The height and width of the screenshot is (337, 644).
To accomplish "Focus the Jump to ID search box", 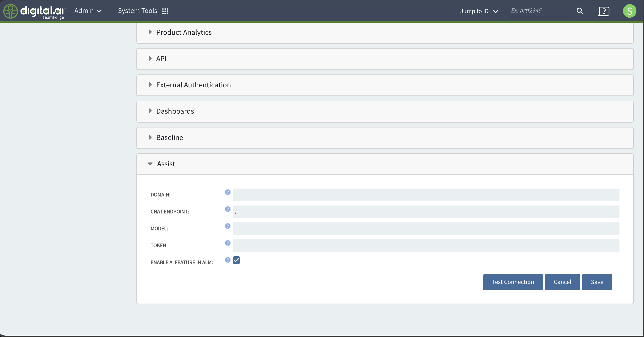I will 539,11.
